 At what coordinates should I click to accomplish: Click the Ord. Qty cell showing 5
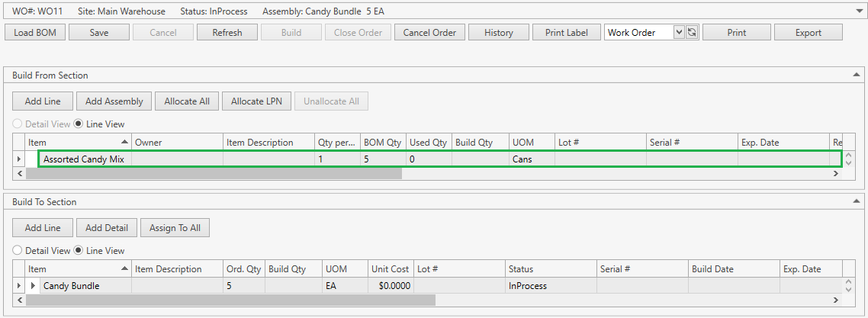pyautogui.click(x=243, y=286)
